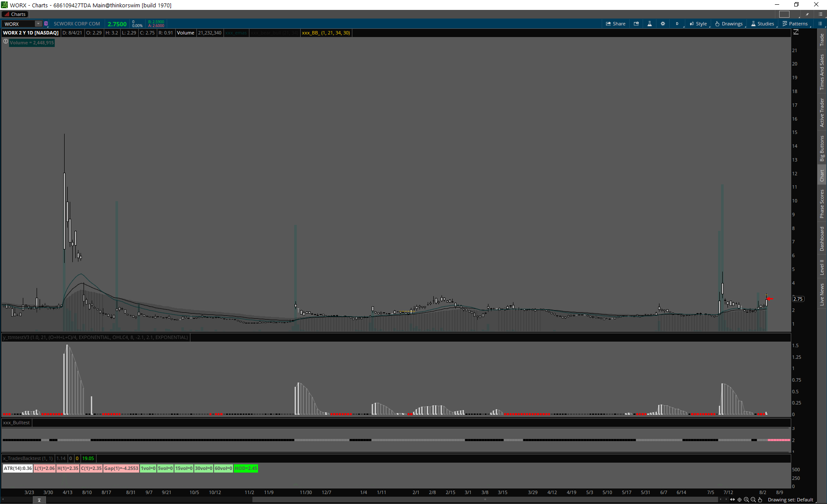Open chart settings gear icon
Image resolution: width=827 pixels, height=504 pixels.
click(663, 24)
